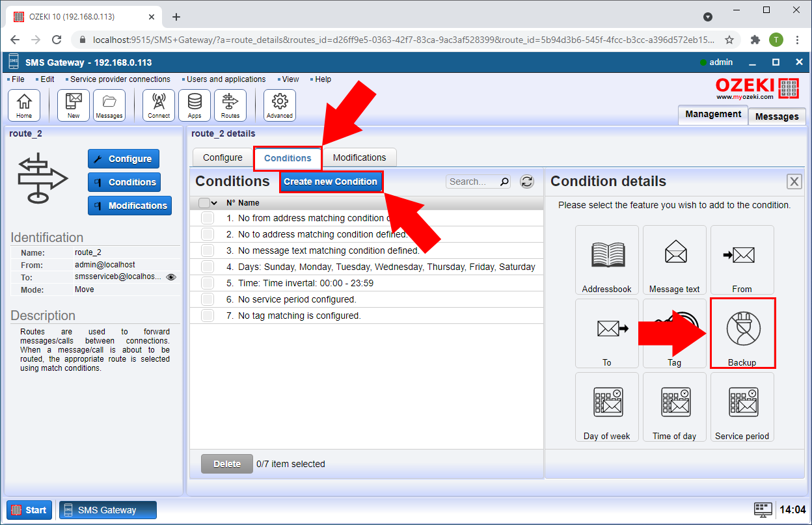Click the Ozeki logo
The height and width of the screenshot is (525, 812).
pos(757,88)
